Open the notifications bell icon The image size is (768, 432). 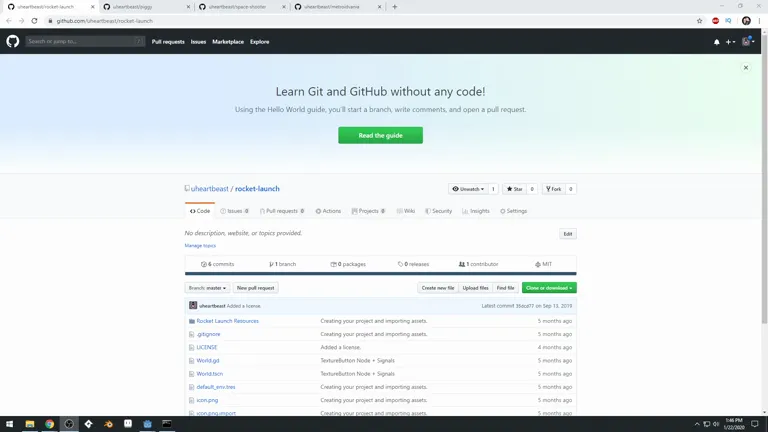click(717, 42)
